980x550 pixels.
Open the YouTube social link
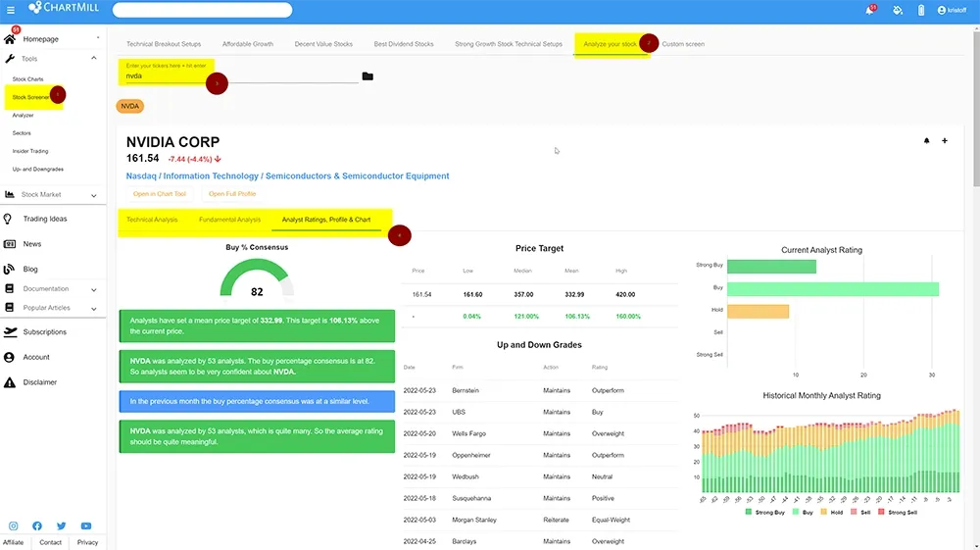pyautogui.click(x=86, y=526)
